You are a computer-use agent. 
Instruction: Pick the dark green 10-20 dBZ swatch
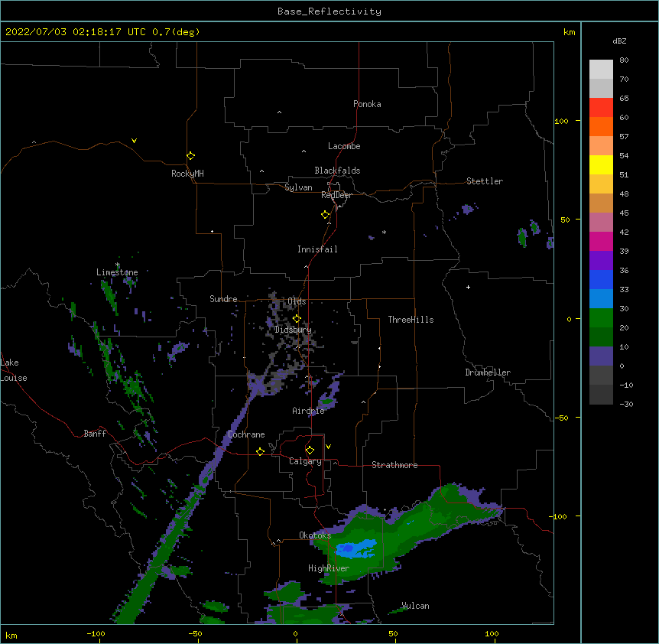(601, 337)
